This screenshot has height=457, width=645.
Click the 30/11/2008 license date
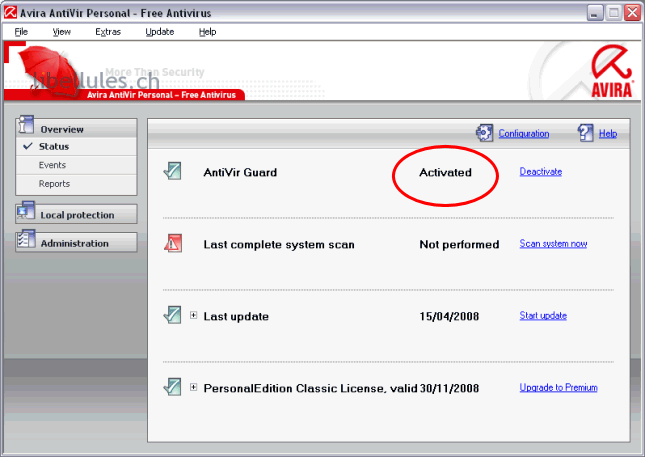(x=449, y=388)
